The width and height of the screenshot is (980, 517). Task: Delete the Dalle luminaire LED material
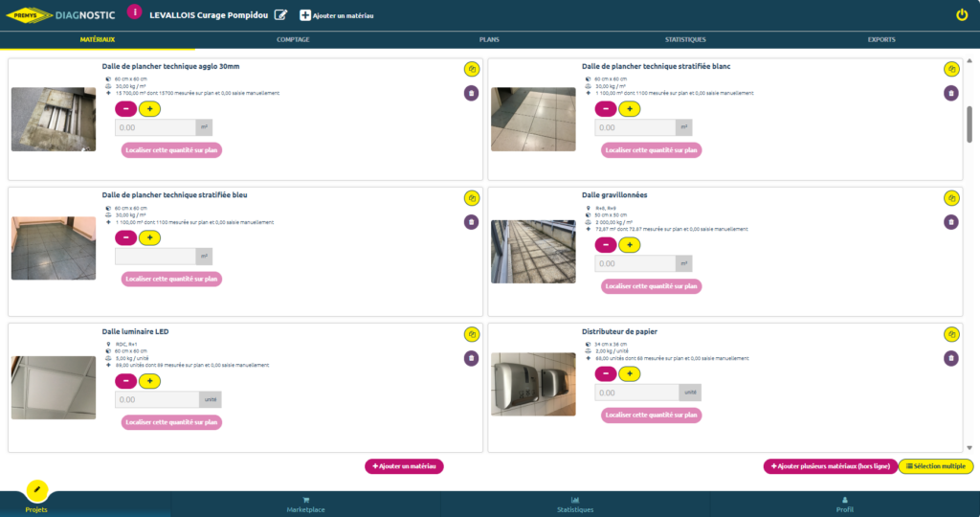pyautogui.click(x=471, y=358)
